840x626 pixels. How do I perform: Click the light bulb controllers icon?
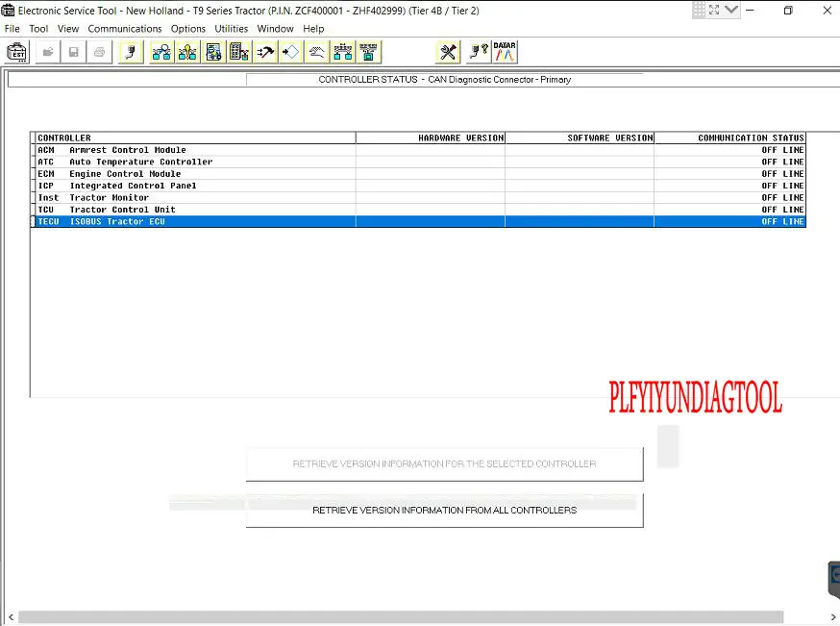point(187,53)
